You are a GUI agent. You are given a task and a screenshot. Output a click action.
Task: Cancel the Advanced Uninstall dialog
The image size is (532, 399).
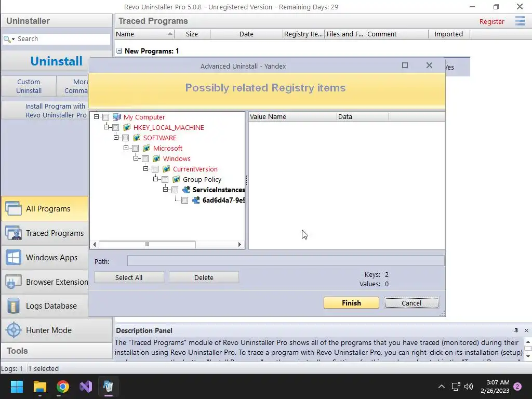[x=411, y=303]
